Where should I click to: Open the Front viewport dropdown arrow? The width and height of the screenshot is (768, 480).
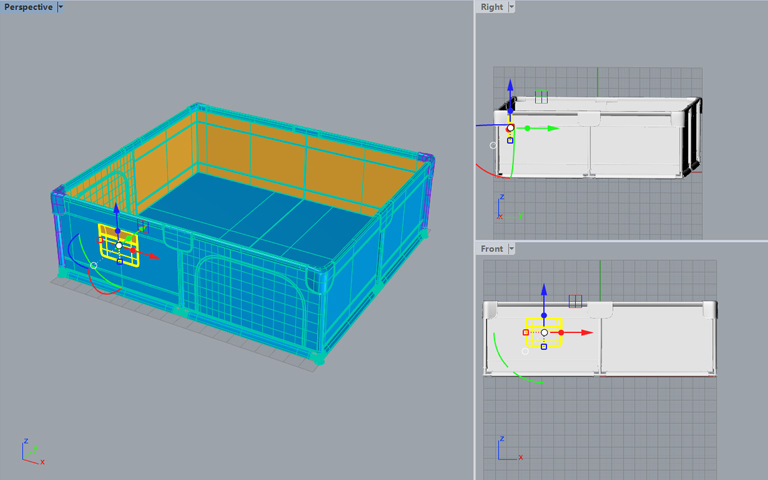(x=512, y=249)
